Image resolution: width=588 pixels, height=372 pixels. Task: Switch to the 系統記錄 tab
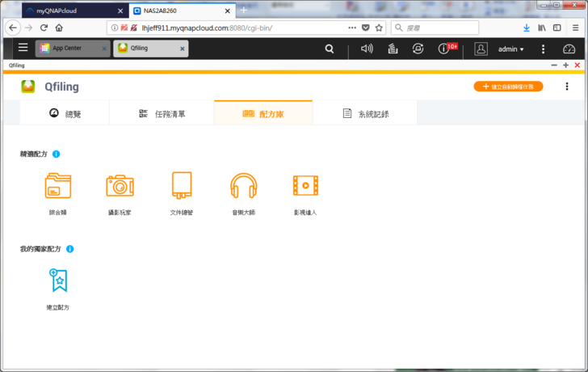(365, 114)
